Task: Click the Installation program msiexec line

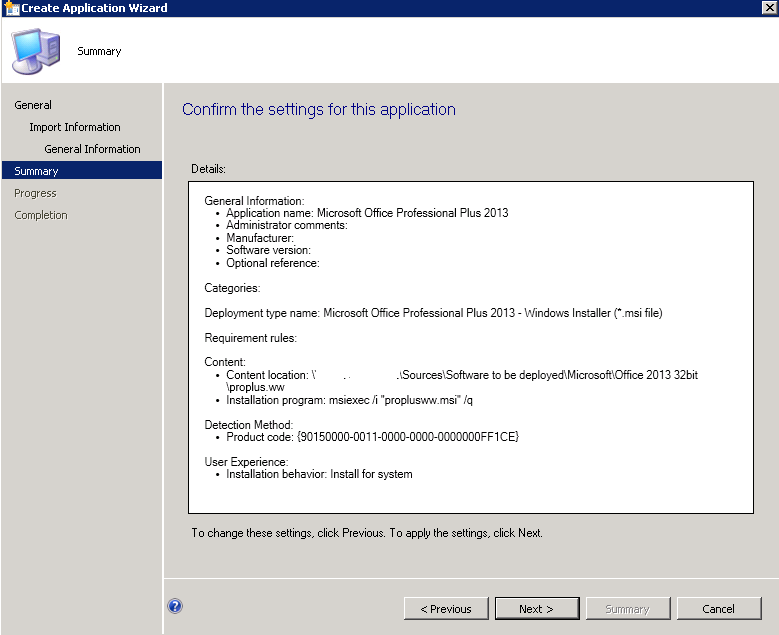Action: pyautogui.click(x=349, y=400)
